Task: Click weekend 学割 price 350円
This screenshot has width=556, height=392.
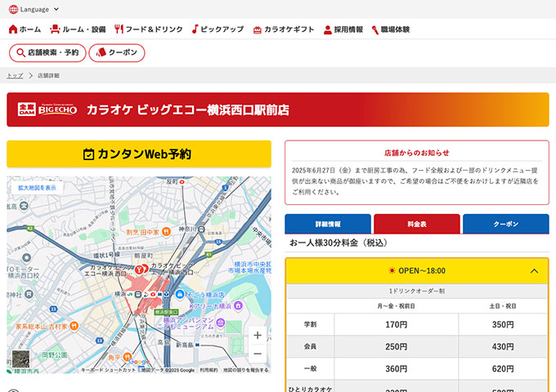Action: coord(503,325)
